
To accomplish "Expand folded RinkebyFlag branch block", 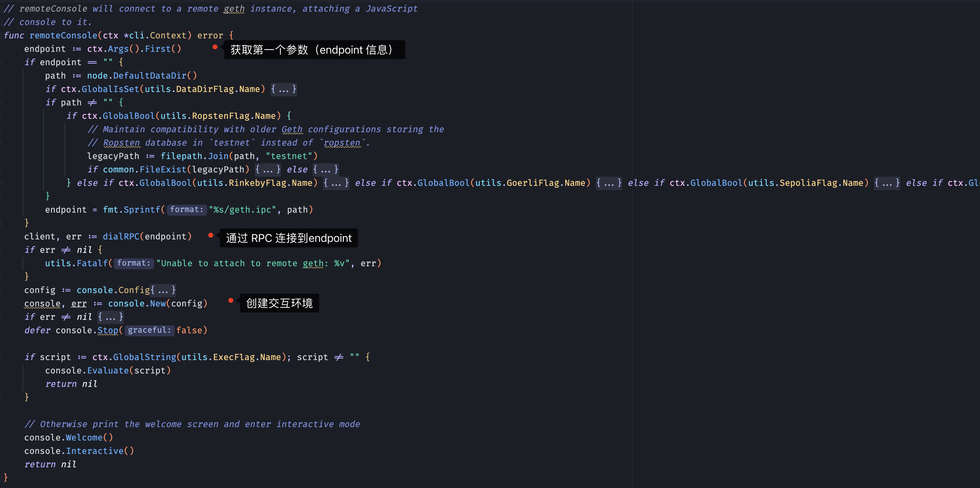I will tap(336, 183).
